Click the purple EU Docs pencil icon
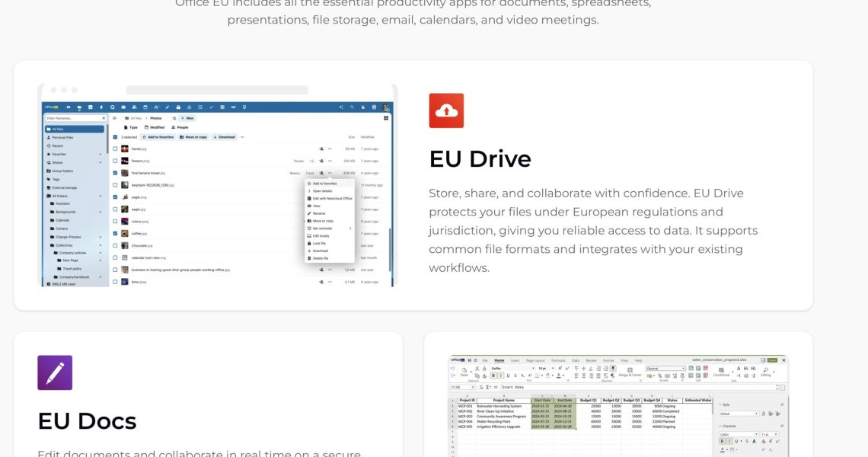868x457 pixels. pyautogui.click(x=55, y=372)
